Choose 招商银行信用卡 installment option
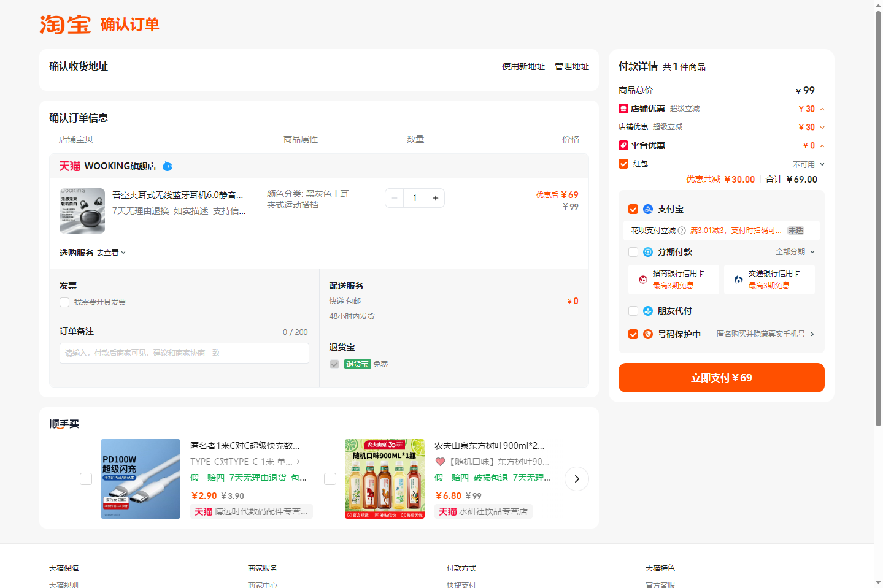883x588 pixels. tap(674, 280)
